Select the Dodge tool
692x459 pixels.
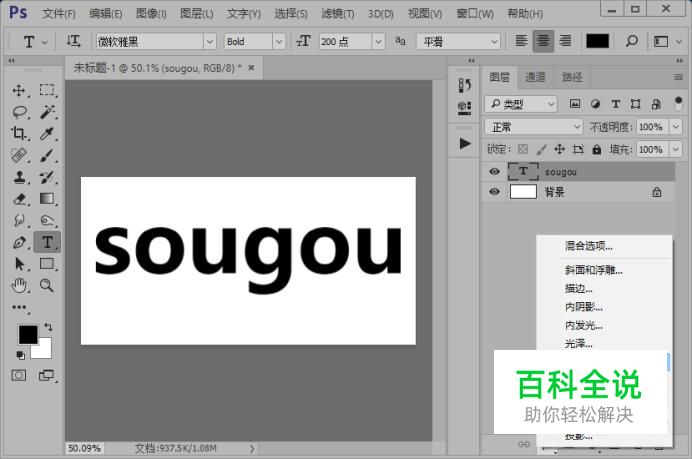[x=47, y=220]
